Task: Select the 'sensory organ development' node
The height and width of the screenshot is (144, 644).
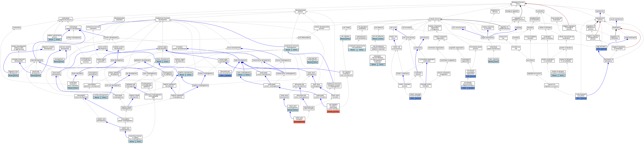Action: coord(179,60)
